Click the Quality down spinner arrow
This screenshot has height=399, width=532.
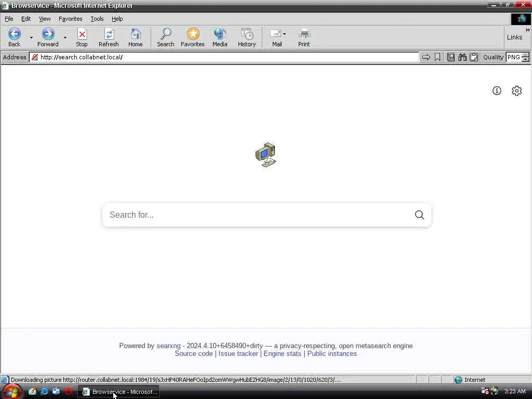coord(525,59)
